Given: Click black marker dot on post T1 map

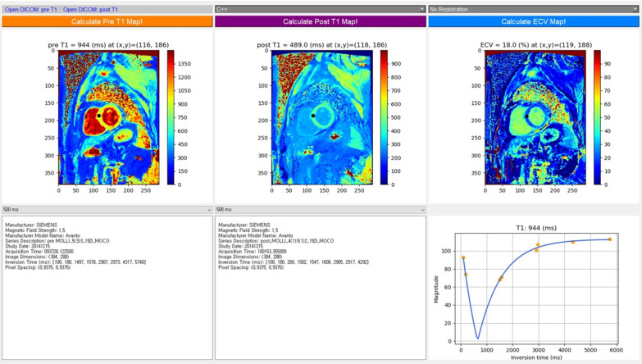Looking at the screenshot, I should [x=313, y=116].
